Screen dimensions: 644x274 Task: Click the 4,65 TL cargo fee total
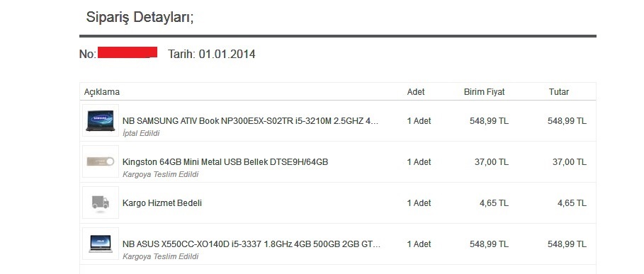572,203
